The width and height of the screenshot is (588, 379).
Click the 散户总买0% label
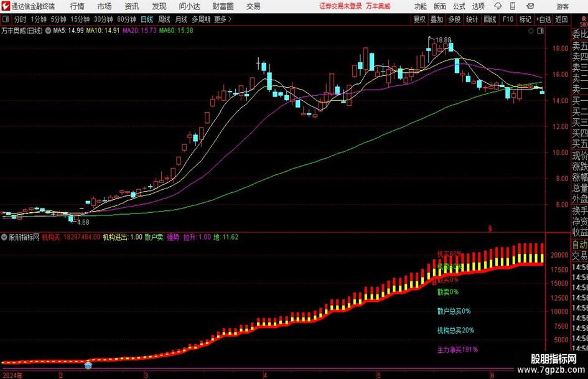454,311
